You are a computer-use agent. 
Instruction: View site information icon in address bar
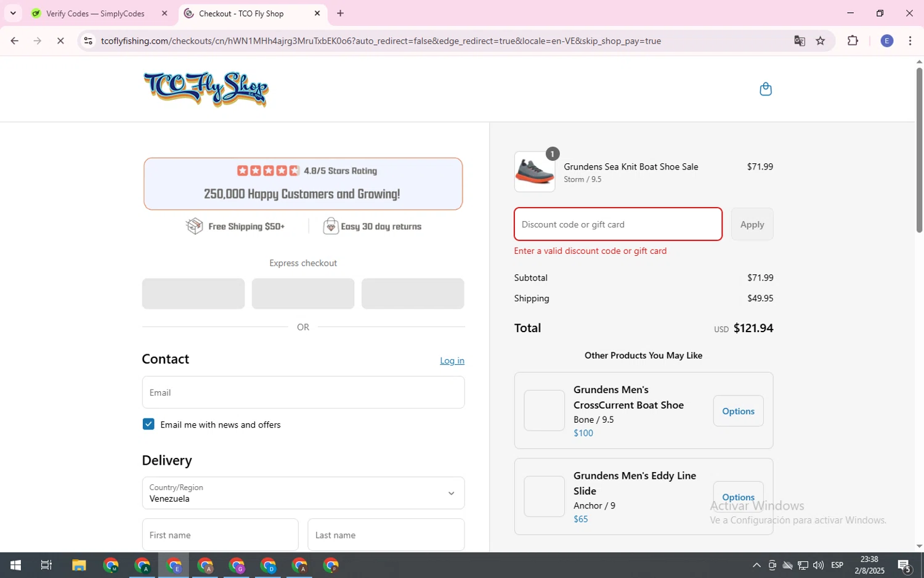(88, 41)
